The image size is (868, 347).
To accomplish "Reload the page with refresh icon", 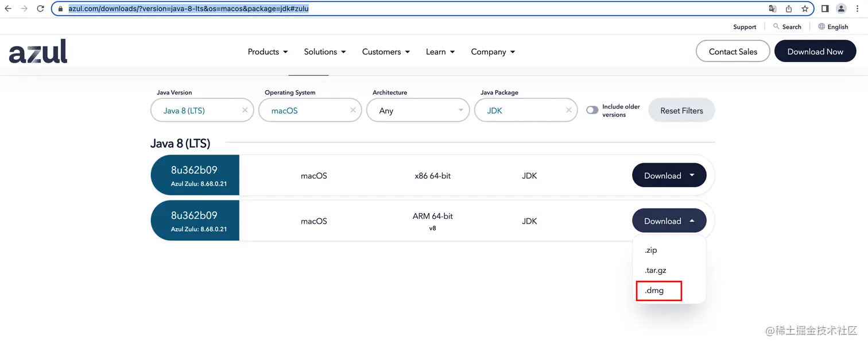I will (x=40, y=9).
